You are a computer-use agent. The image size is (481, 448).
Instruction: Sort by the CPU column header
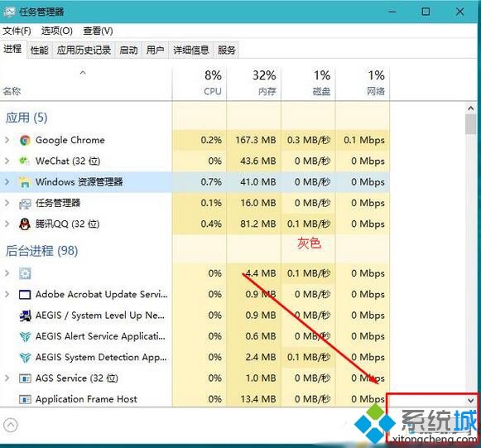pyautogui.click(x=200, y=83)
